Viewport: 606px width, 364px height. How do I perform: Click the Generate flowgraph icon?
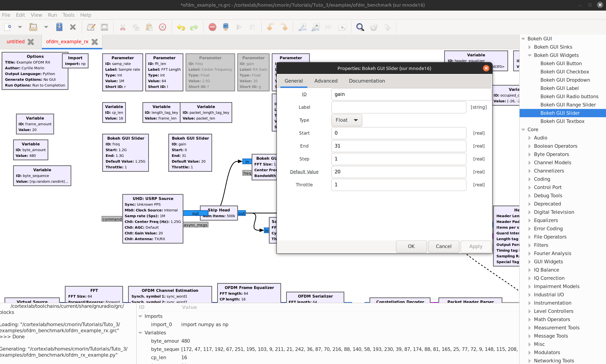click(226, 27)
